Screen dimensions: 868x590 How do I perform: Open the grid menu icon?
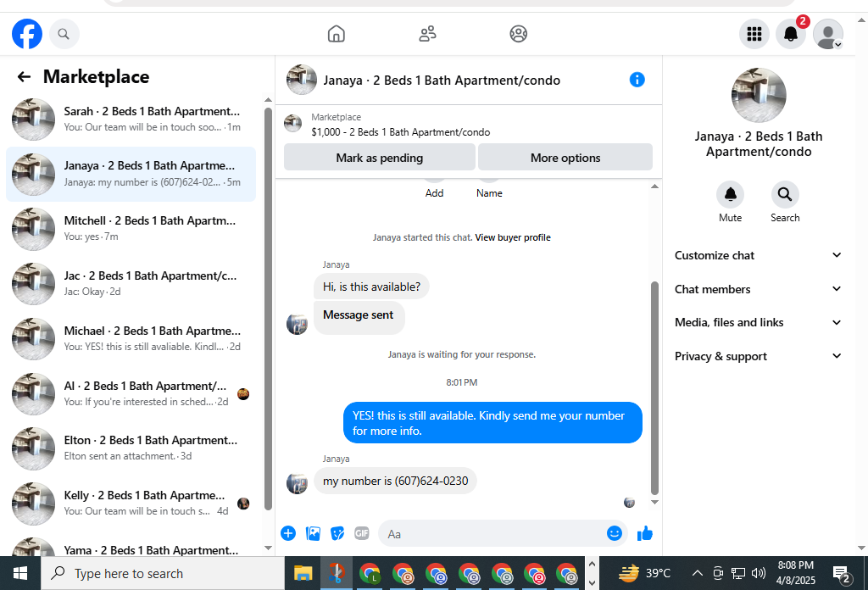pyautogui.click(x=754, y=34)
